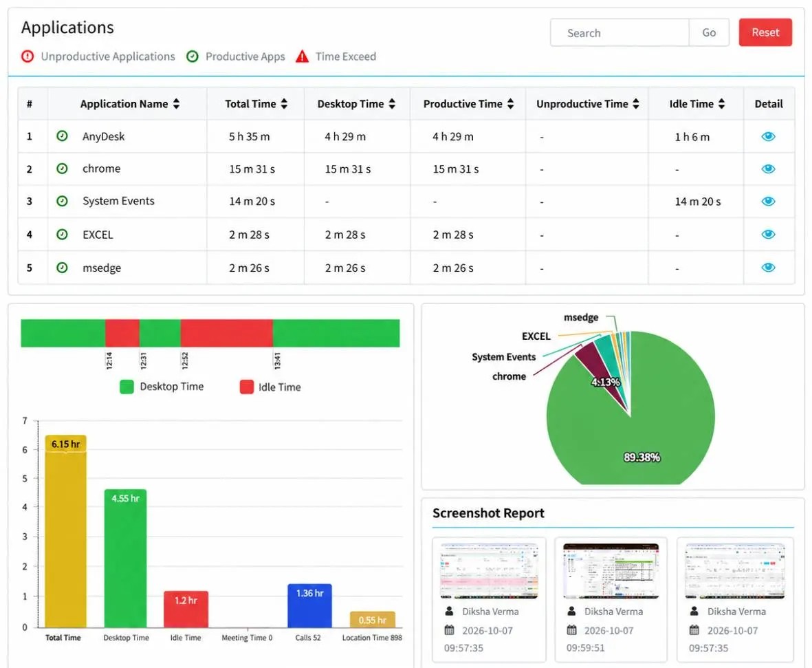Open msedge detail eye icon
Viewport: 812px width, 668px height.
(x=768, y=268)
